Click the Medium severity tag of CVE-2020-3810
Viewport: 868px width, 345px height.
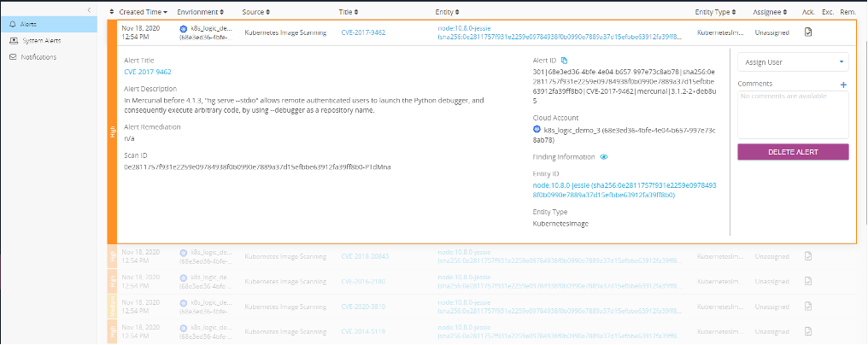(113, 307)
